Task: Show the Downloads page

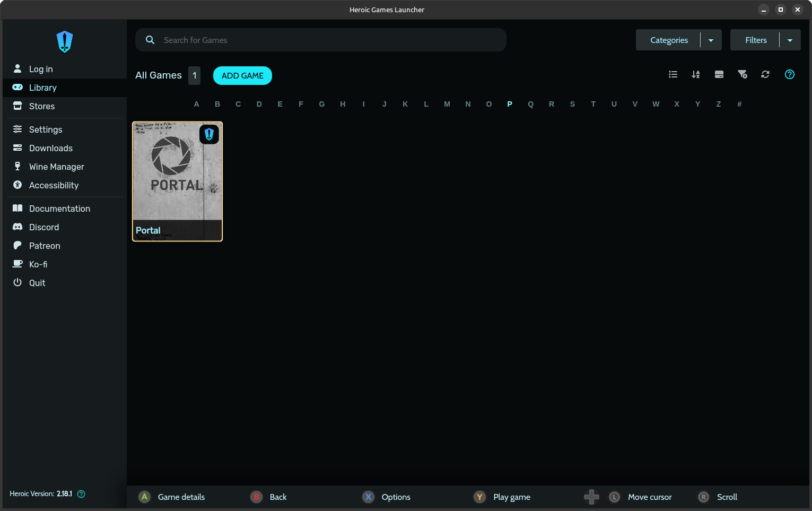Action: (65, 148)
